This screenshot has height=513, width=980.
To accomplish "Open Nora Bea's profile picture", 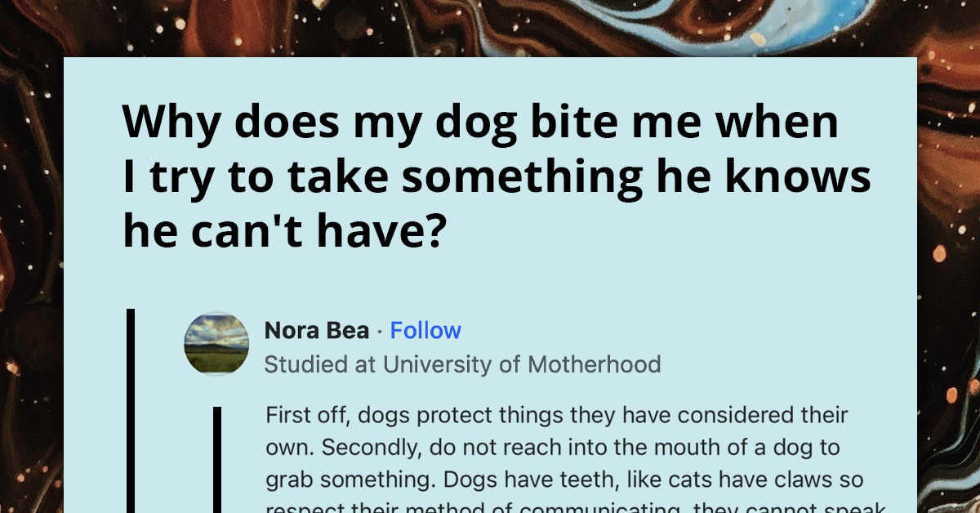I will [216, 344].
